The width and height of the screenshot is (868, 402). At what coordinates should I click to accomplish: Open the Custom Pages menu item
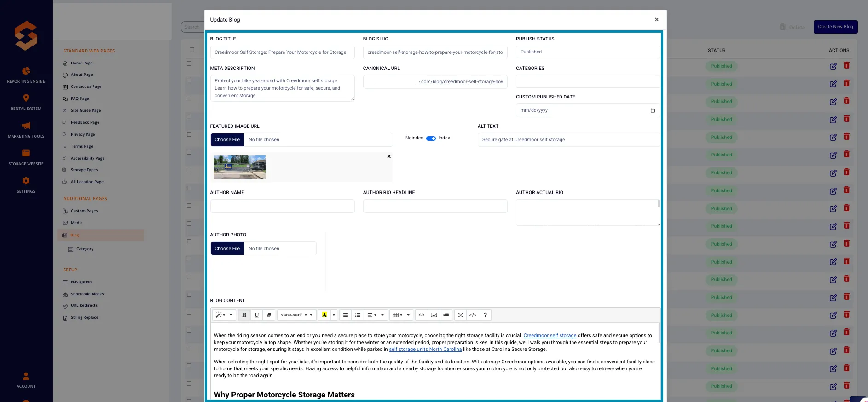[84, 211]
